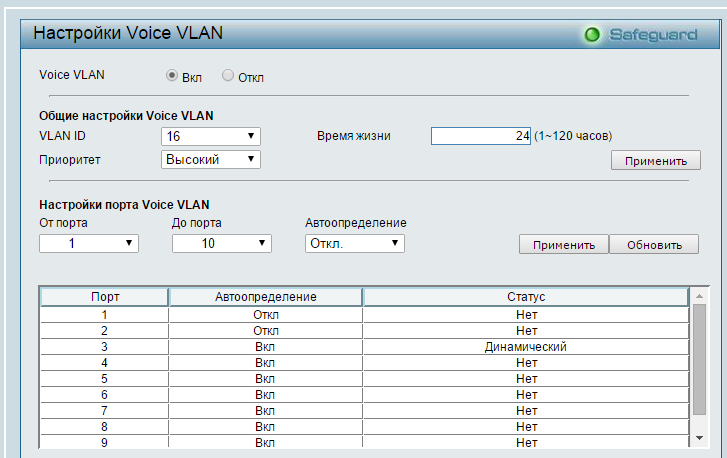Apply general Voice VLAN settings
The height and width of the screenshot is (458, 727).
point(655,161)
